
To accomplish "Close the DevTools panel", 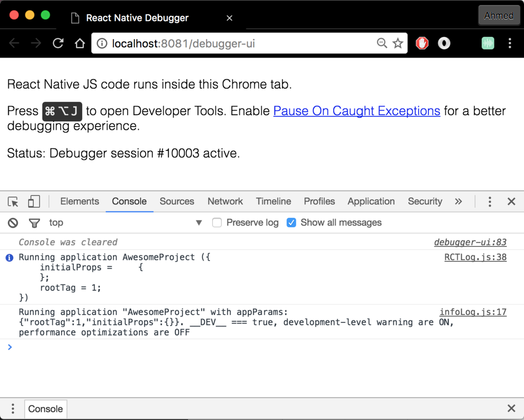I will tap(511, 202).
